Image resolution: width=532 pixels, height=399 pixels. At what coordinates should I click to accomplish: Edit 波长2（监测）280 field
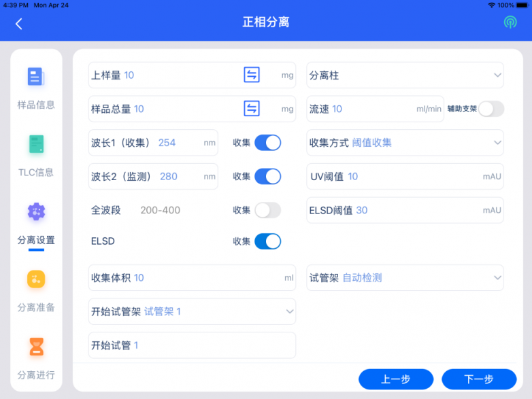(x=153, y=176)
